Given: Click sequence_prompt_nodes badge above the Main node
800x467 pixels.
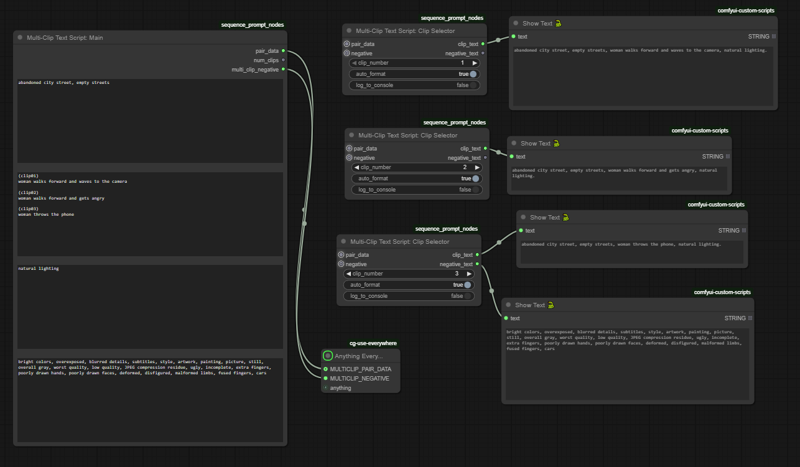Looking at the screenshot, I should [252, 25].
